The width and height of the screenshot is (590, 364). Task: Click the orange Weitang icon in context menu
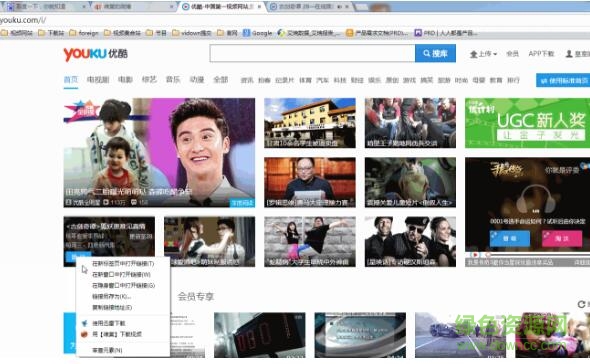tap(85, 334)
